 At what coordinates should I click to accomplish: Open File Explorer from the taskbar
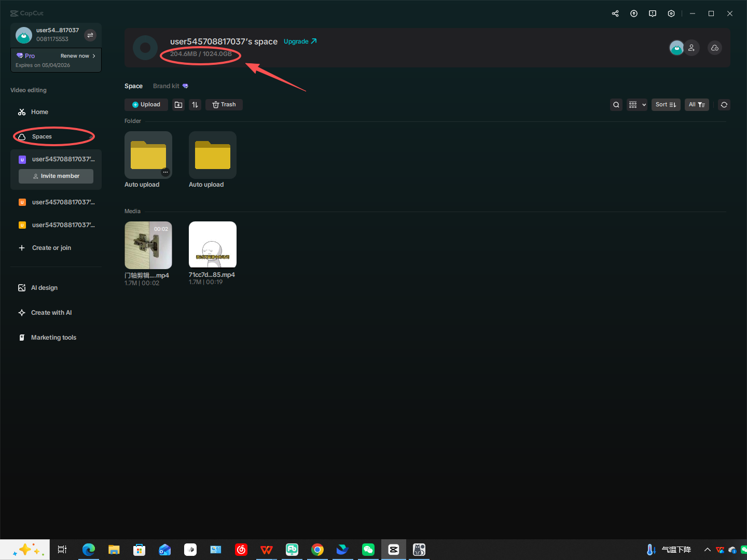tap(114, 550)
